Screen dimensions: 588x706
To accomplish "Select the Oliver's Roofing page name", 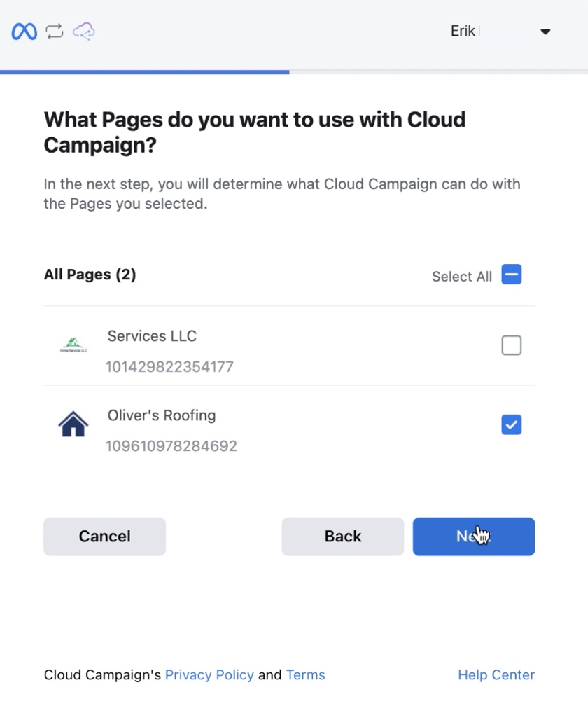I will (162, 415).
